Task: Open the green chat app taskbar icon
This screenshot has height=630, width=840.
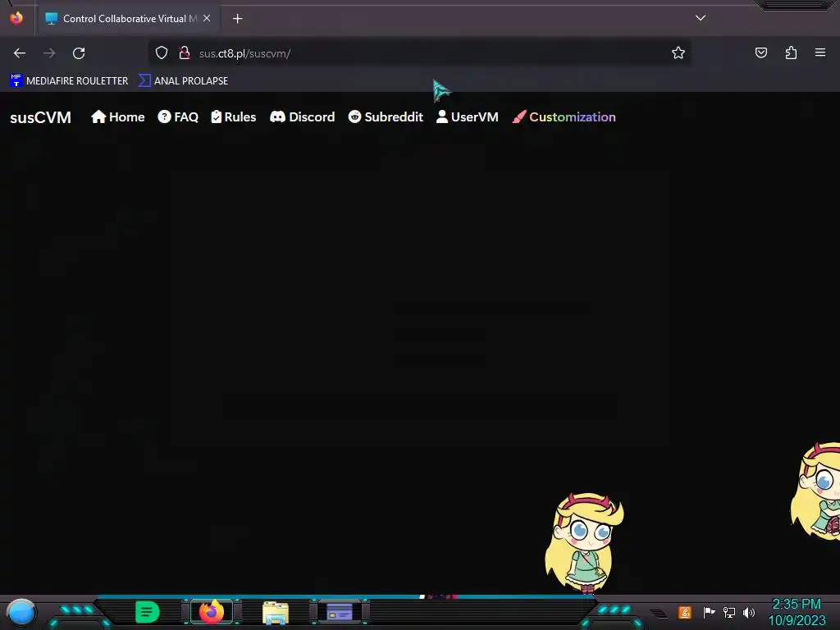Action: point(148,612)
